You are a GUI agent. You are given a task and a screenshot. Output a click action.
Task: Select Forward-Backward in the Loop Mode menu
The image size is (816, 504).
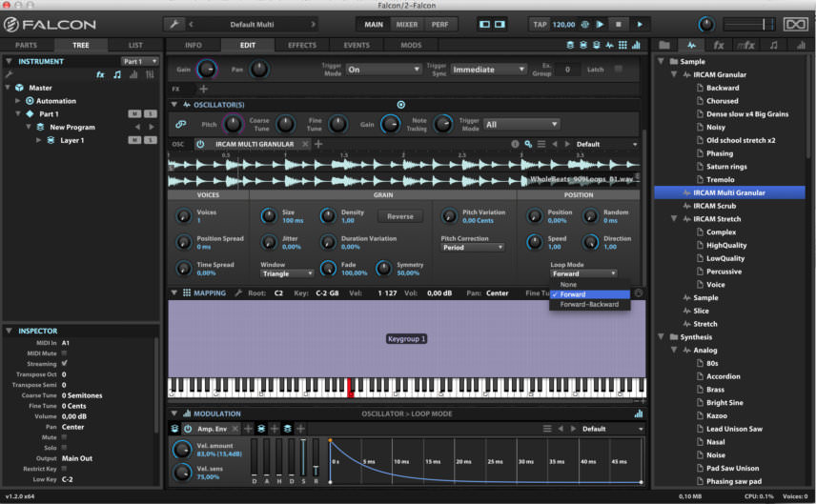coord(590,304)
